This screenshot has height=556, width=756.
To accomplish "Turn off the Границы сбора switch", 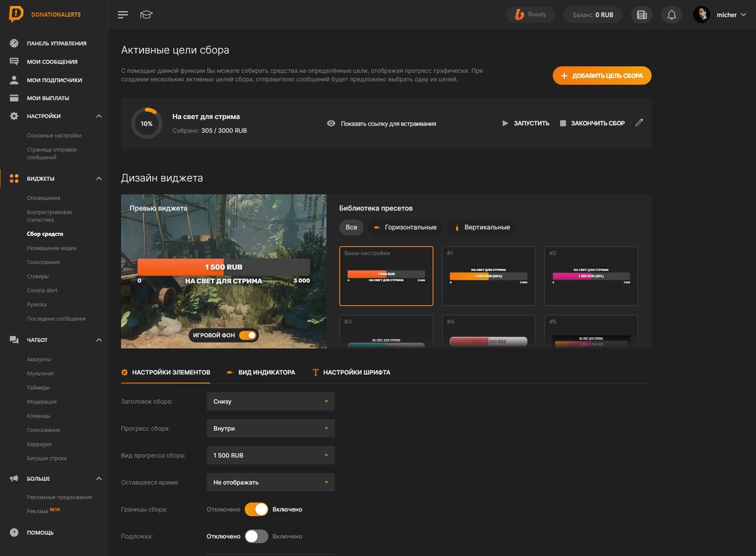I will (256, 509).
